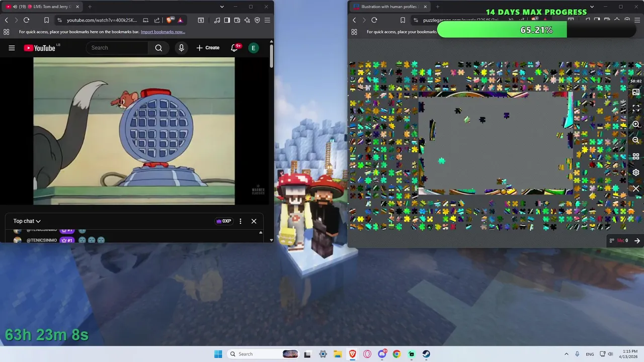This screenshot has width=644, height=362.
Task: Close the puzzle side toolbar X
Action: [636, 189]
